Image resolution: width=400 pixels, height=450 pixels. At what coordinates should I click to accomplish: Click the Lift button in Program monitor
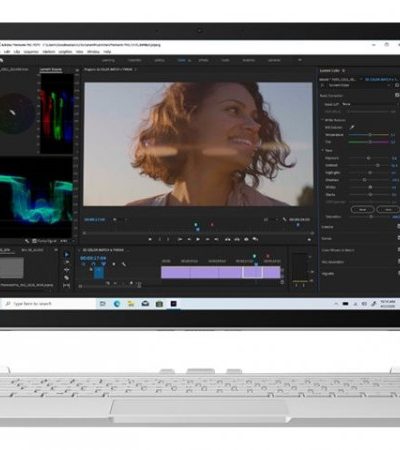[x=228, y=239]
